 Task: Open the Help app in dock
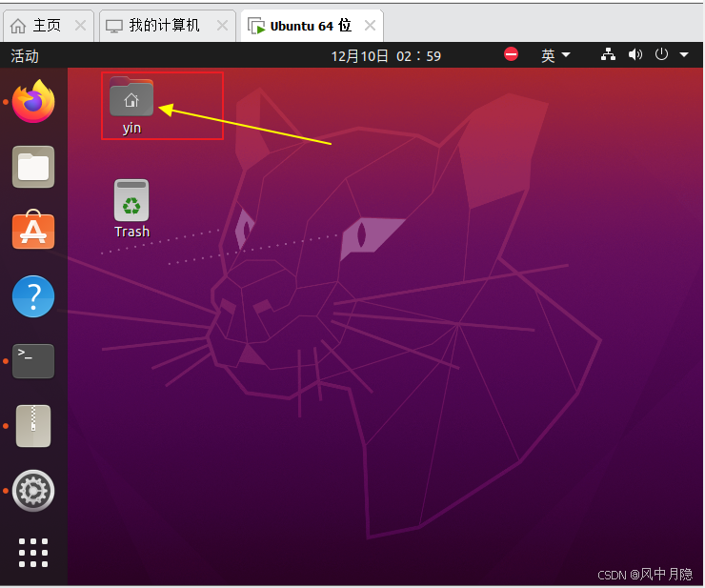pyautogui.click(x=33, y=296)
